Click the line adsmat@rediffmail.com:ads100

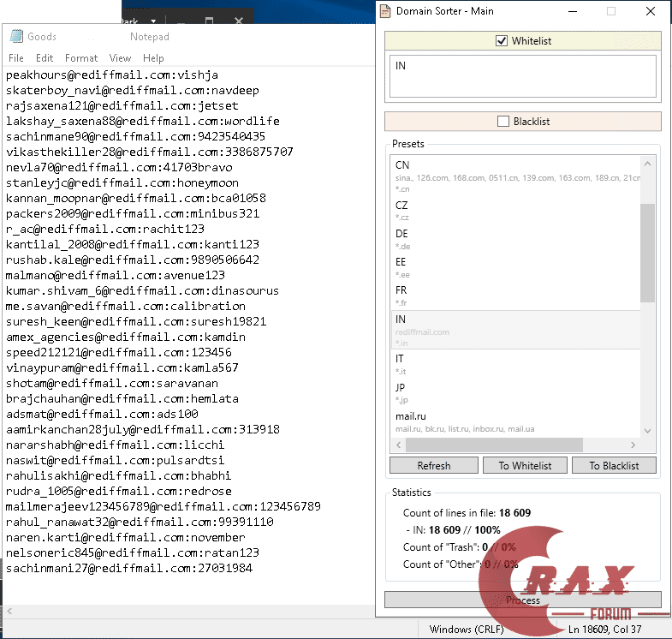(102, 415)
